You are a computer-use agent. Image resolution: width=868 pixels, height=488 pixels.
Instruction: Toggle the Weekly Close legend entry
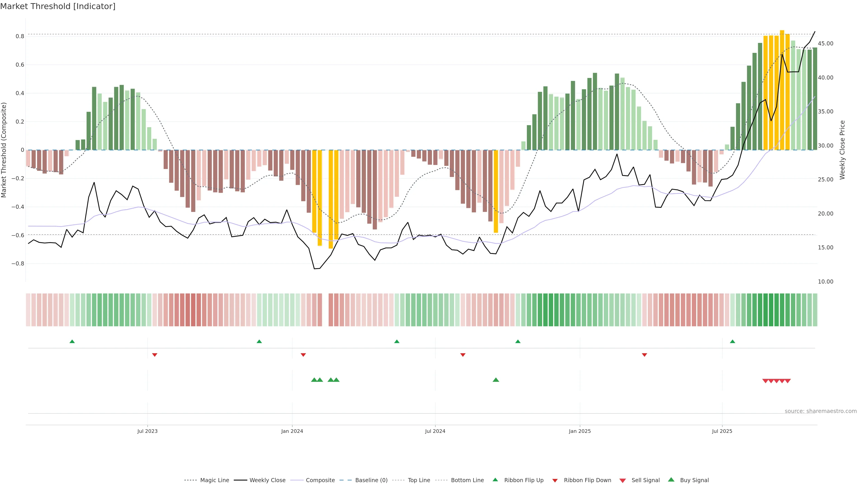[x=267, y=480]
